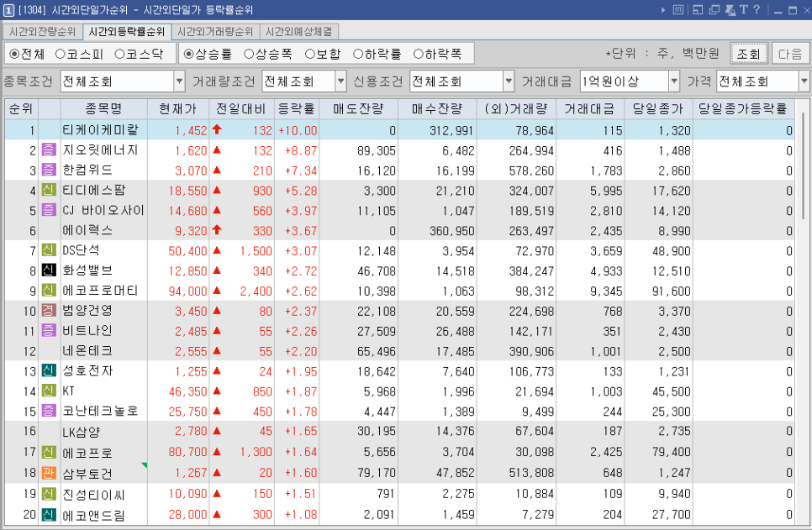Click the orange 관 badge next to 삼부토건
The width and height of the screenshot is (812, 530).
pos(48,474)
